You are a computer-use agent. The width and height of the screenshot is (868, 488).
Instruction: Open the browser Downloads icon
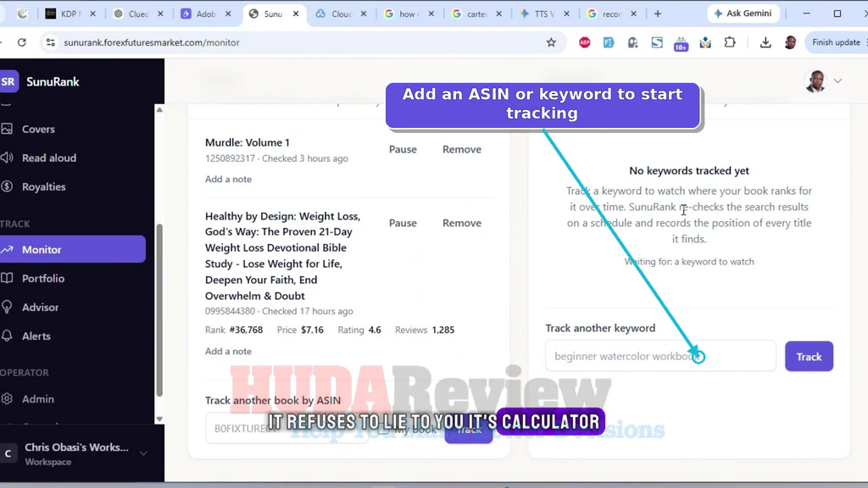[765, 42]
